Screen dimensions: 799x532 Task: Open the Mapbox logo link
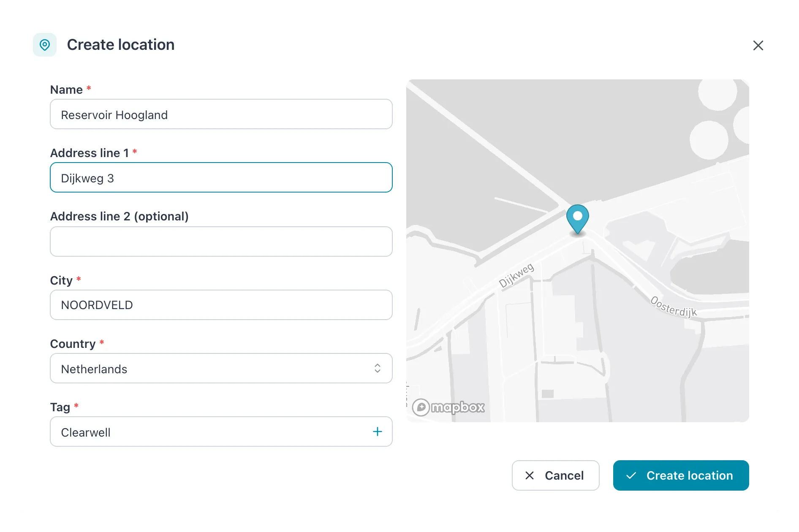point(448,407)
